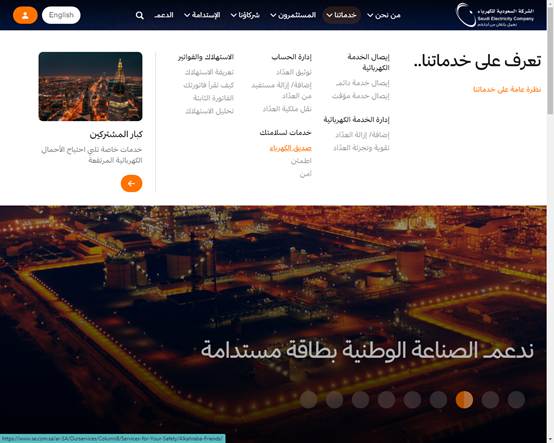
Task: Click the orange user account icon
Action: [x=25, y=15]
